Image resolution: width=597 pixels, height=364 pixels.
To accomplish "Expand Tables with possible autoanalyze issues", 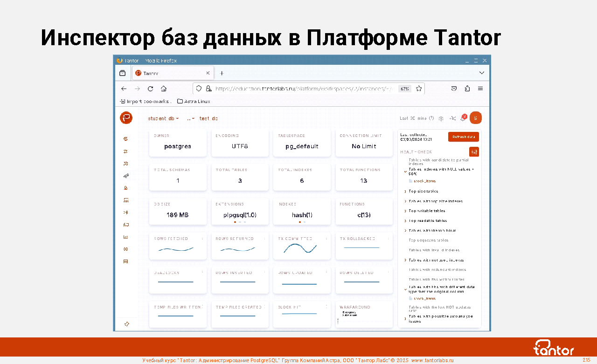I will point(405,318).
